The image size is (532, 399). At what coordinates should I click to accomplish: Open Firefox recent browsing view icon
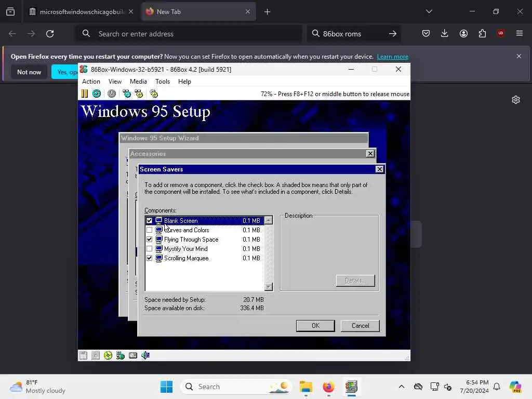(10, 12)
